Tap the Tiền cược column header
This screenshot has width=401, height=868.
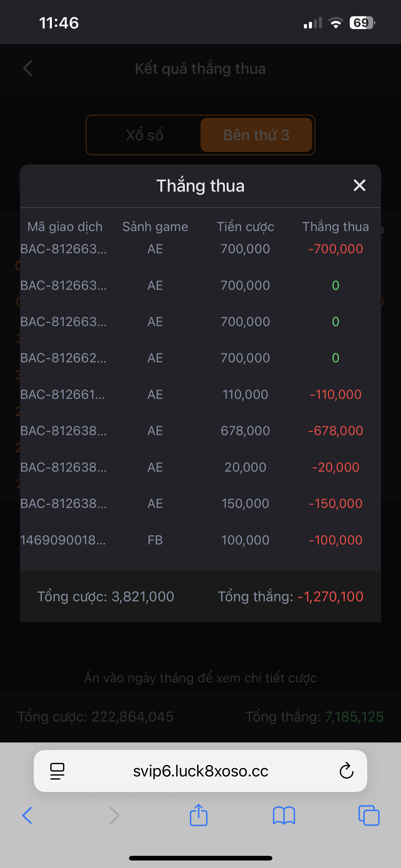245,227
